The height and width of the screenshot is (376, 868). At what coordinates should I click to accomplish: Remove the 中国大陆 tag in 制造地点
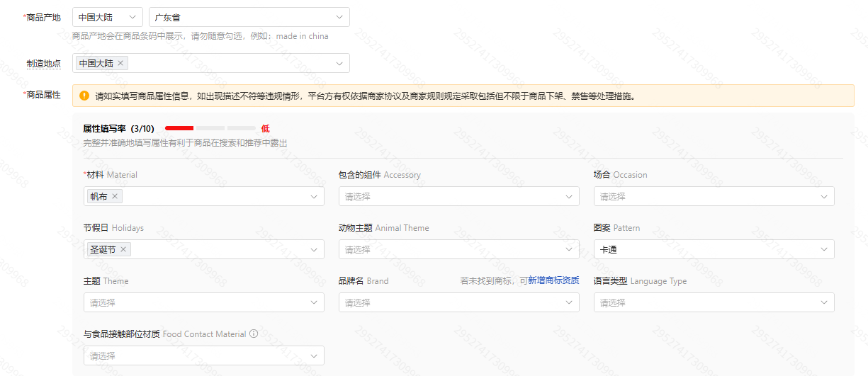(x=121, y=63)
